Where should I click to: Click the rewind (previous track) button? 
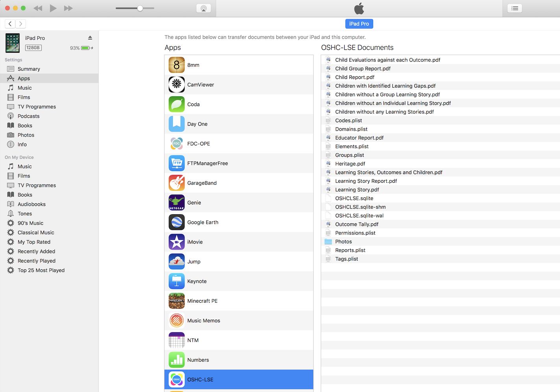point(38,8)
